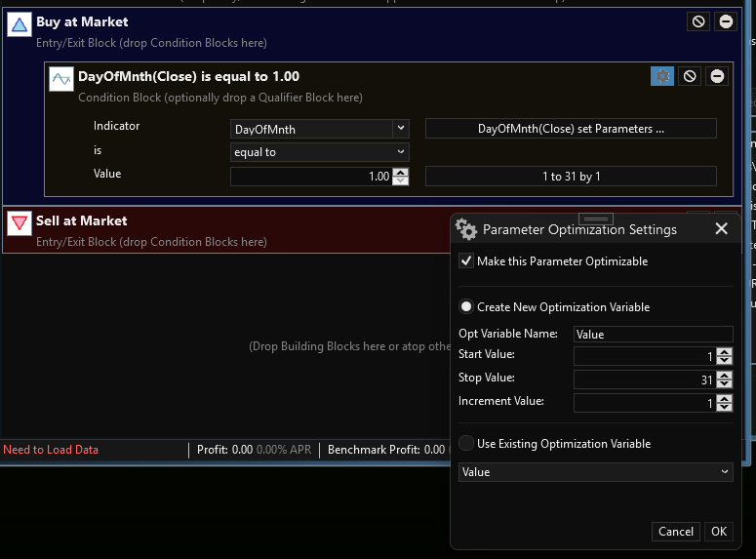Expand the 'equal to' comparison dropdown
756x559 pixels.
pos(400,152)
